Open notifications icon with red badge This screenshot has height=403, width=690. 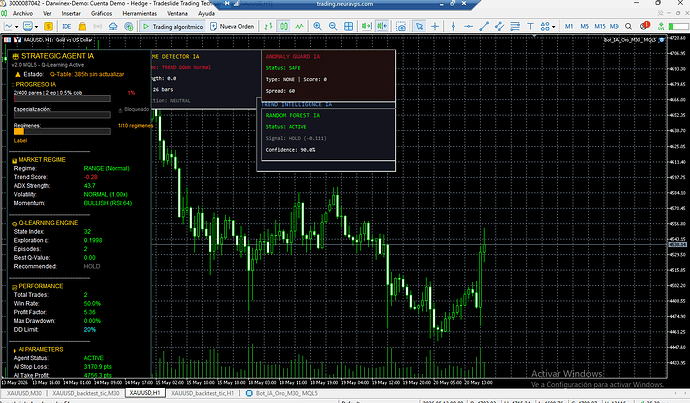pyautogui.click(x=645, y=26)
